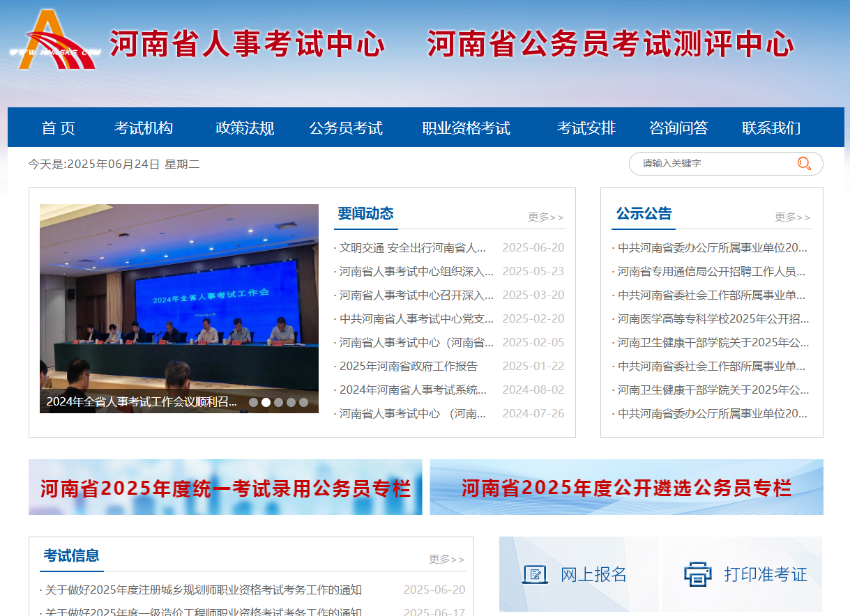Click the 打印准考证 printer icon
This screenshot has height=616, width=850.
click(697, 574)
